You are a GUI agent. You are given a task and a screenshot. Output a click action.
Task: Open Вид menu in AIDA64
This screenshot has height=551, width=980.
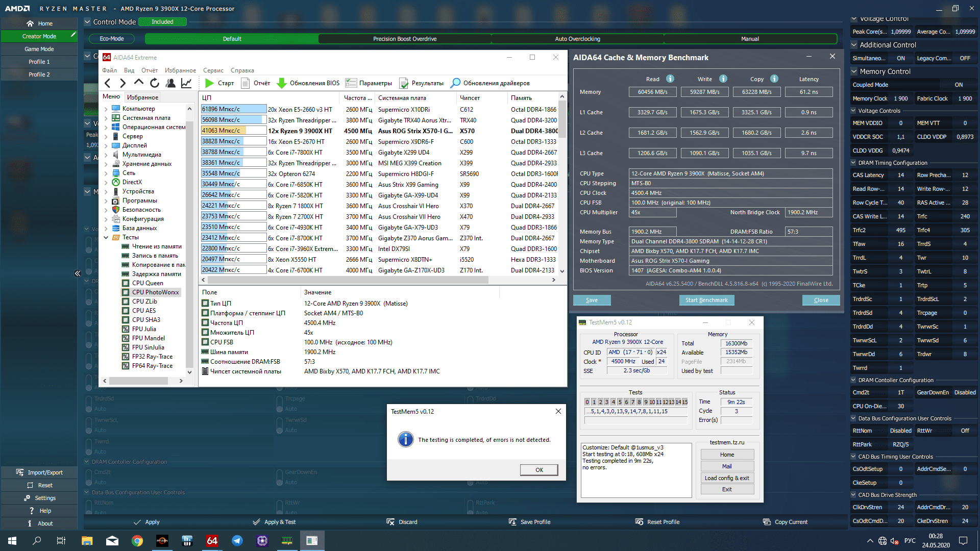click(x=129, y=70)
